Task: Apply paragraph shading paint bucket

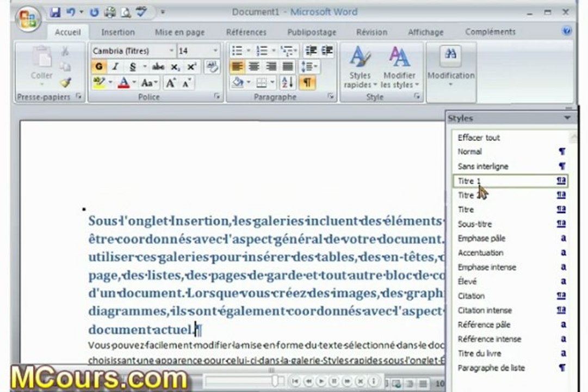Action: [x=237, y=83]
